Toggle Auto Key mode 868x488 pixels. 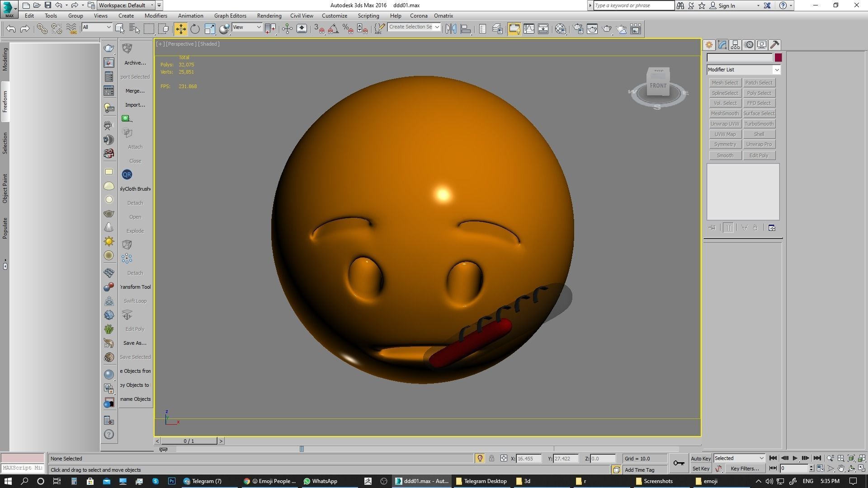[701, 459]
